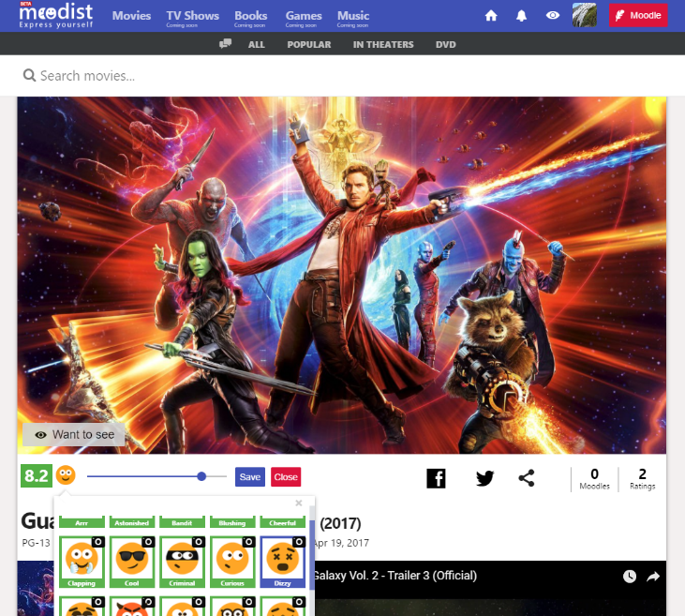
Task: Switch to the ALL movies tab
Action: pos(257,45)
